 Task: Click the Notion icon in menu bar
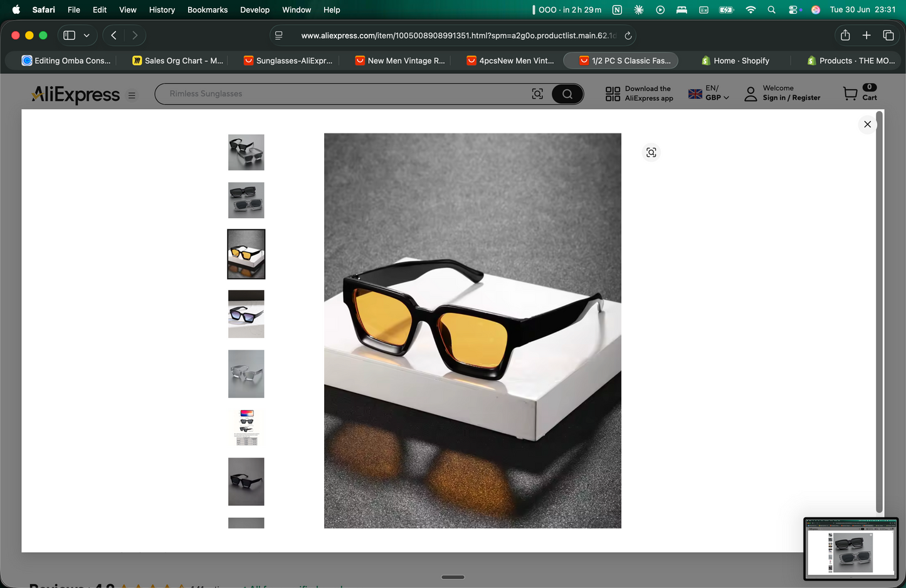617,9
